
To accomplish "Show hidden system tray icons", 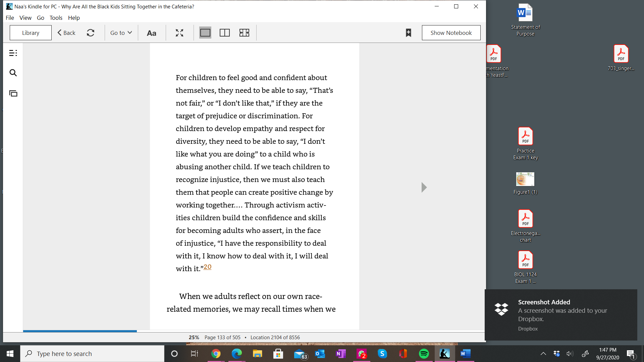I will point(543,354).
